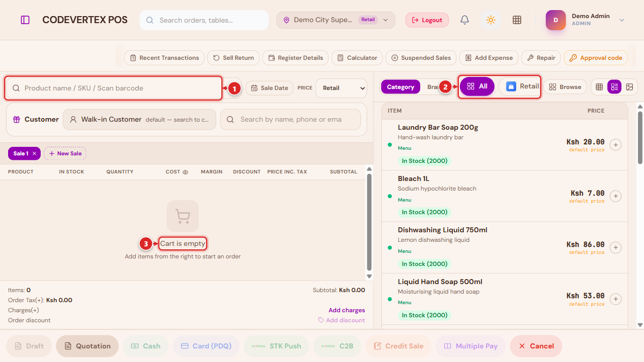
Task: Expand the Demo Admin account menu chevron
Action: [622, 20]
